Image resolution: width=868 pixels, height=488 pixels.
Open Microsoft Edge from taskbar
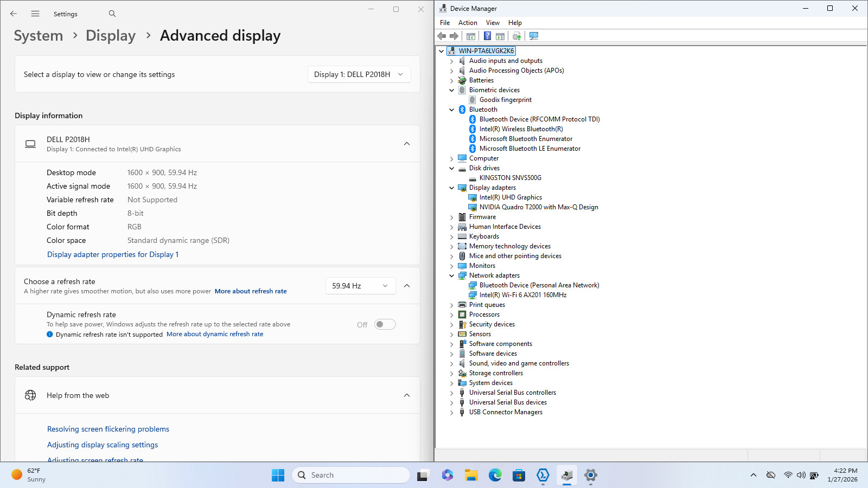click(495, 475)
